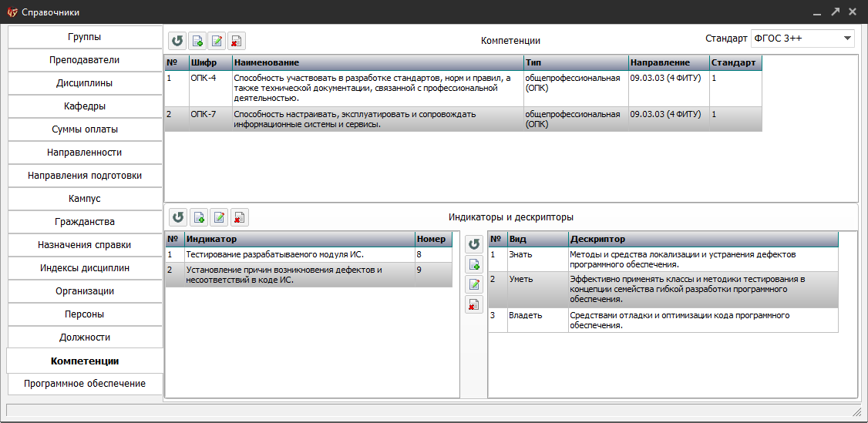Select the Компетенции sidebar tab
This screenshot has height=423, width=868.
pos(85,361)
